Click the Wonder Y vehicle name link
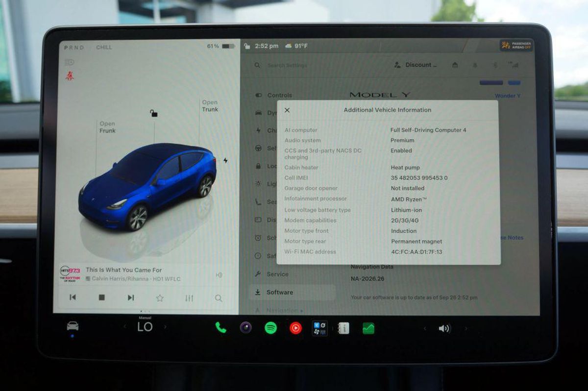This screenshot has width=588, height=391. 508,96
